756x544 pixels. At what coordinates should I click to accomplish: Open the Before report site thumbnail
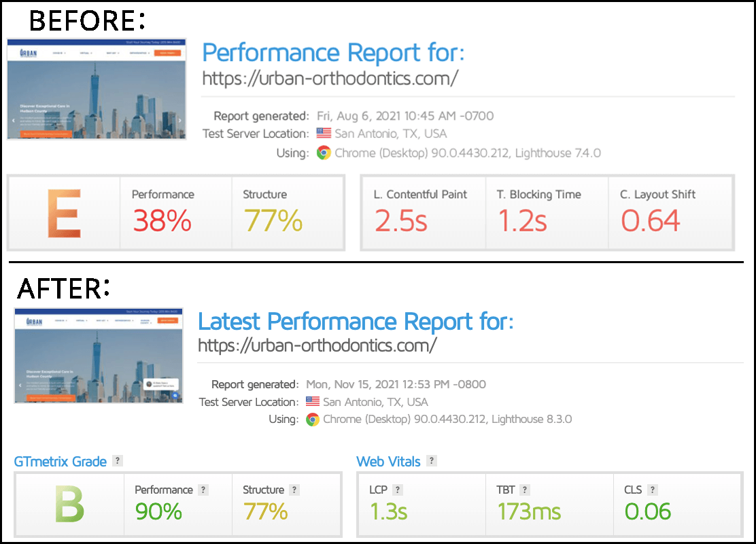[x=97, y=89]
